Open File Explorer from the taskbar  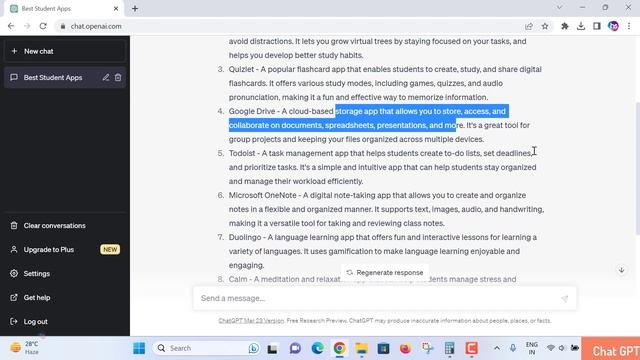click(x=361, y=348)
